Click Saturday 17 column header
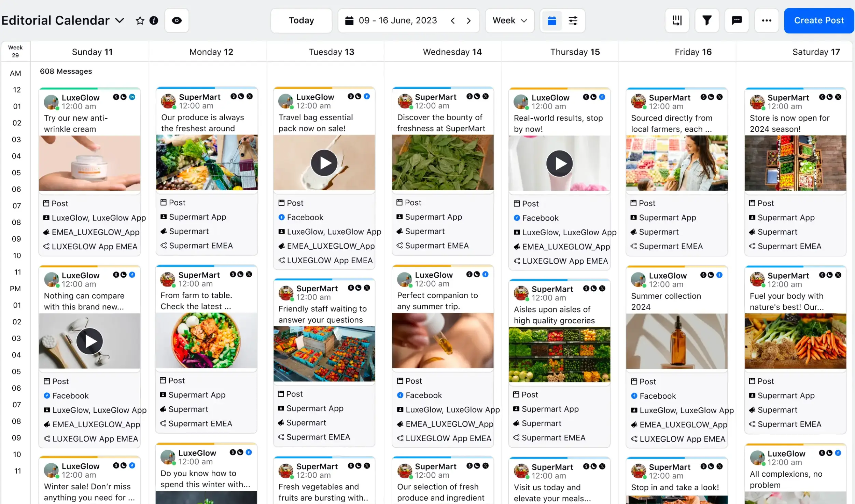Viewport: 855px width, 504px height. point(816,52)
